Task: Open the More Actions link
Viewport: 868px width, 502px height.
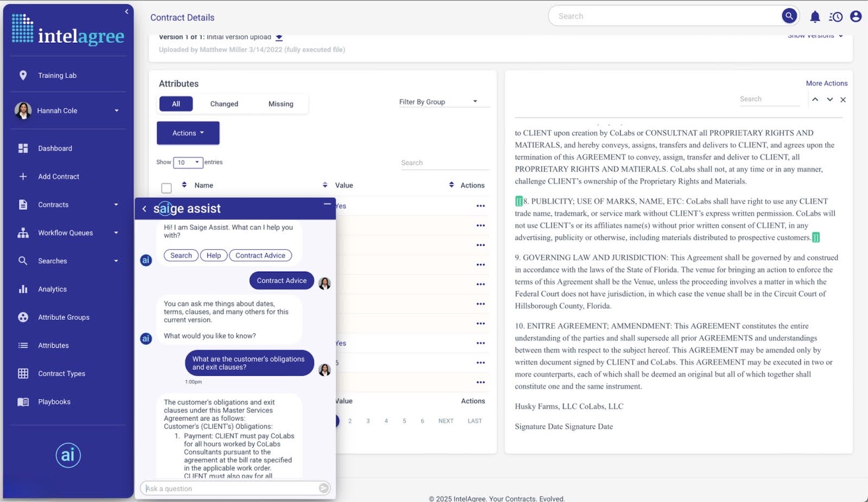Action: 827,83
